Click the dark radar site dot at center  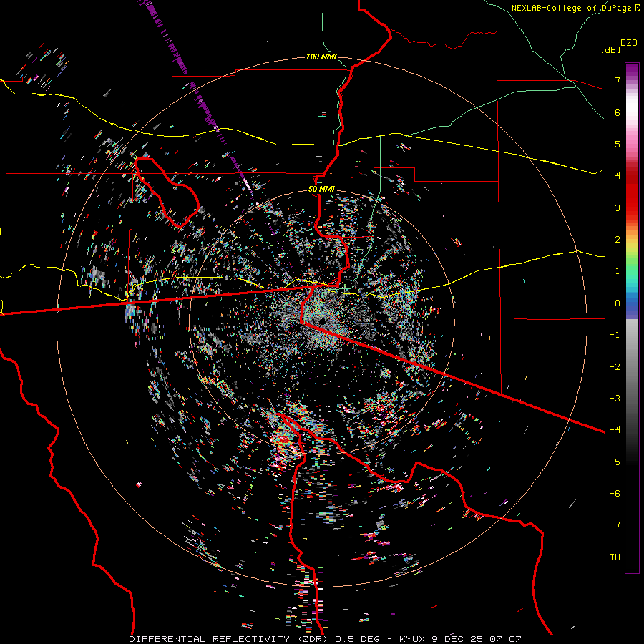[x=322, y=321]
